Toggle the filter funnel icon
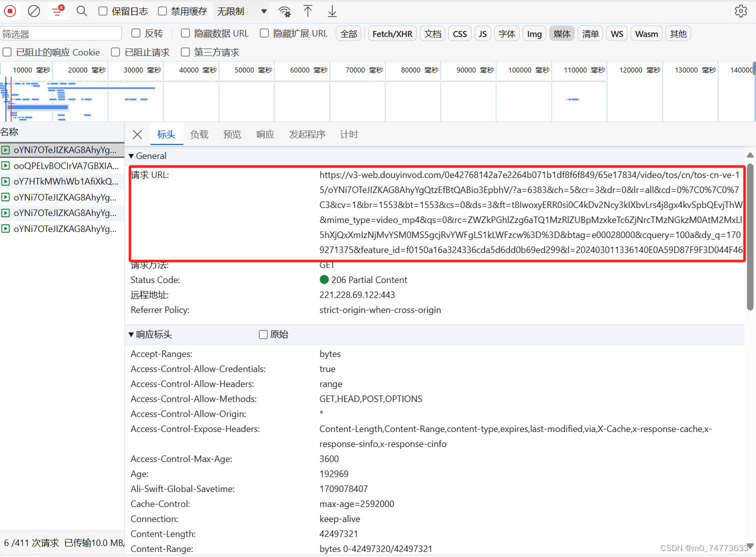 click(x=58, y=10)
